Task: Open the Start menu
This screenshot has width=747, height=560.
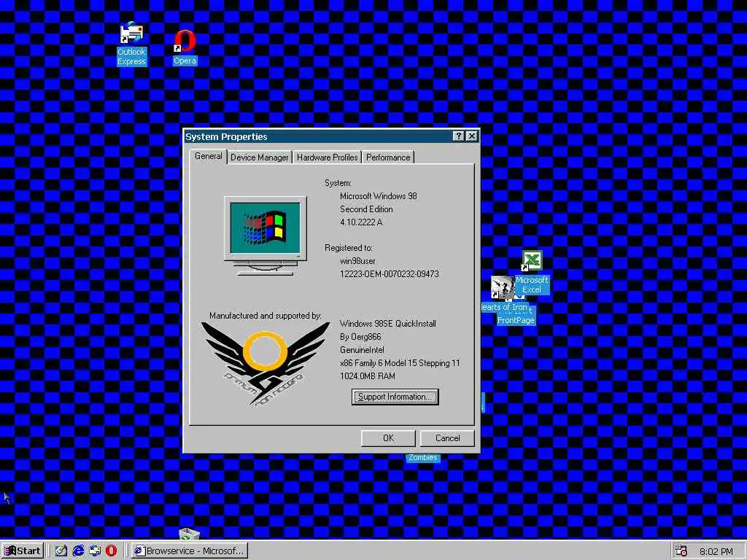Action: coord(23,551)
